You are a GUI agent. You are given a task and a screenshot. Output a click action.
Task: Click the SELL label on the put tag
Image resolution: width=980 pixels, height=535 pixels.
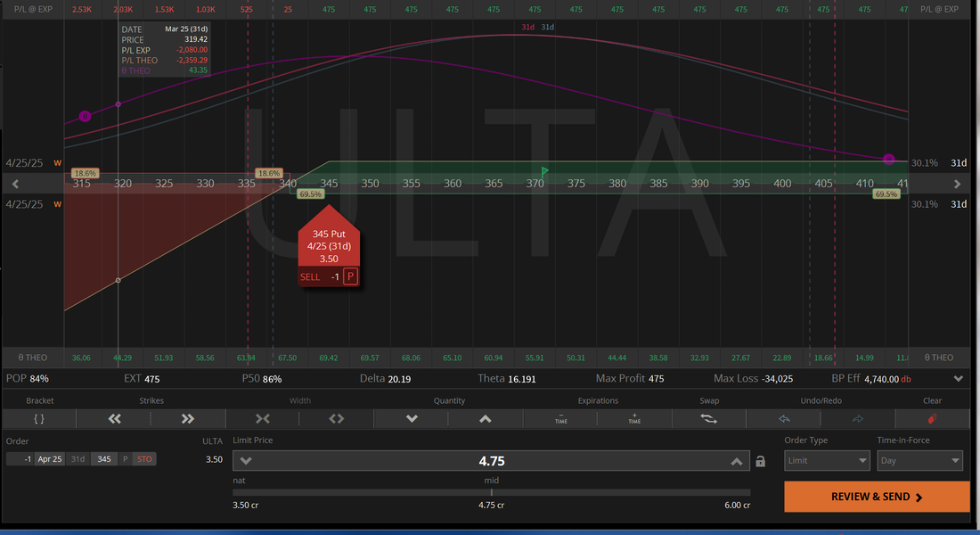(x=310, y=277)
